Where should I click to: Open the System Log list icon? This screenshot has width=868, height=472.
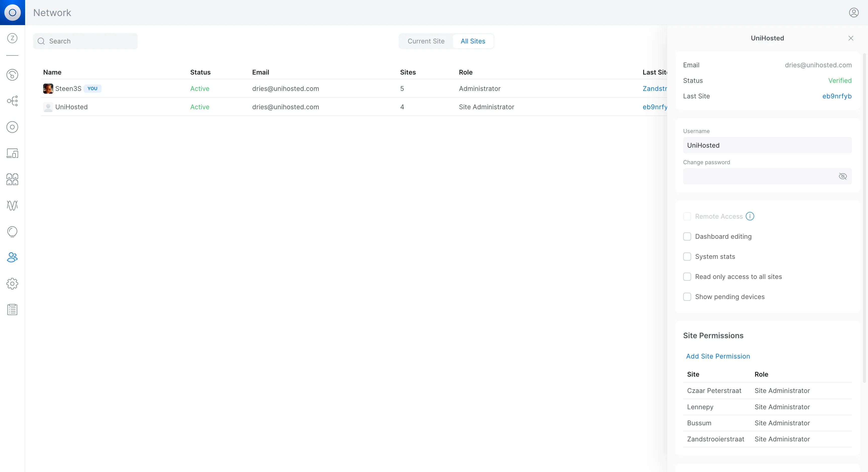tap(13, 309)
